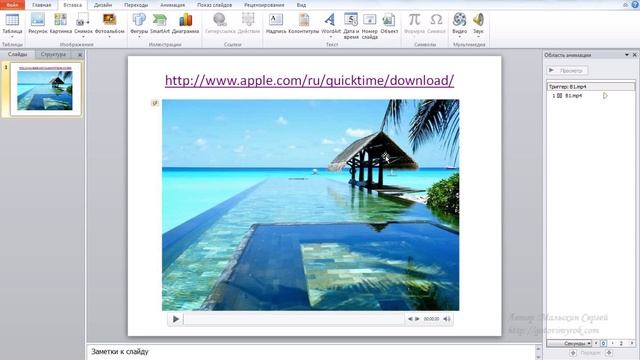
Task: Click the move-up reorder arrow below the animation list
Action: [x=573, y=353]
